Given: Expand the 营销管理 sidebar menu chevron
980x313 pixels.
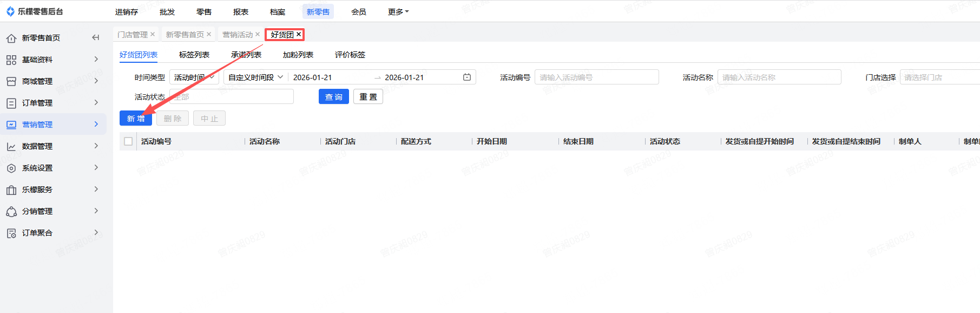Looking at the screenshot, I should click(96, 124).
